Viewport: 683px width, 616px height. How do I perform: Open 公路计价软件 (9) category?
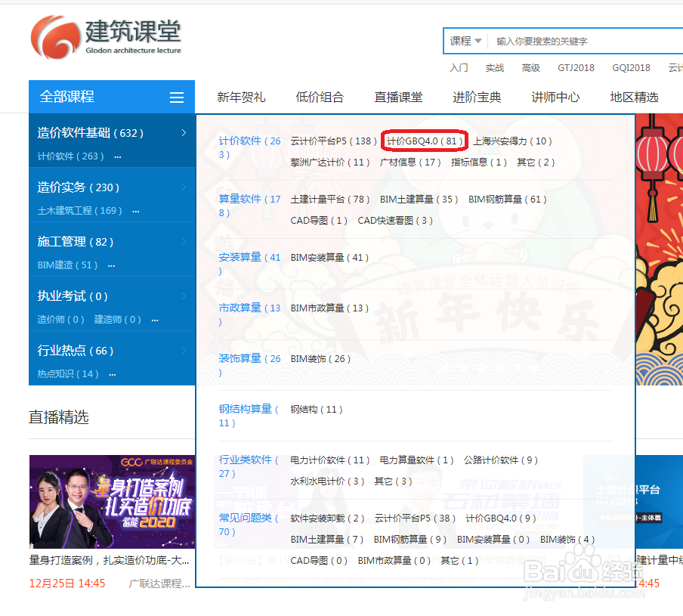click(501, 460)
